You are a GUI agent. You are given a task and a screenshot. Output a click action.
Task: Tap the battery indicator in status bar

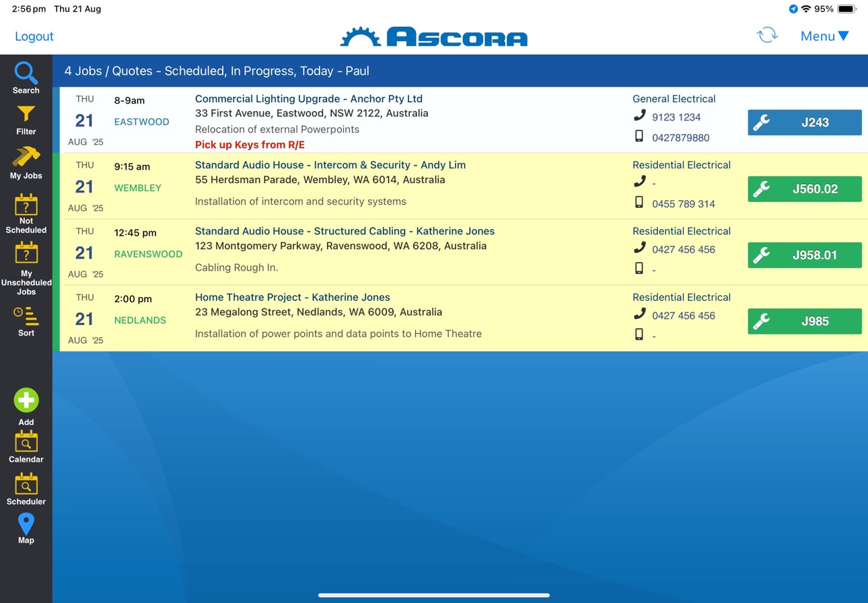click(847, 9)
